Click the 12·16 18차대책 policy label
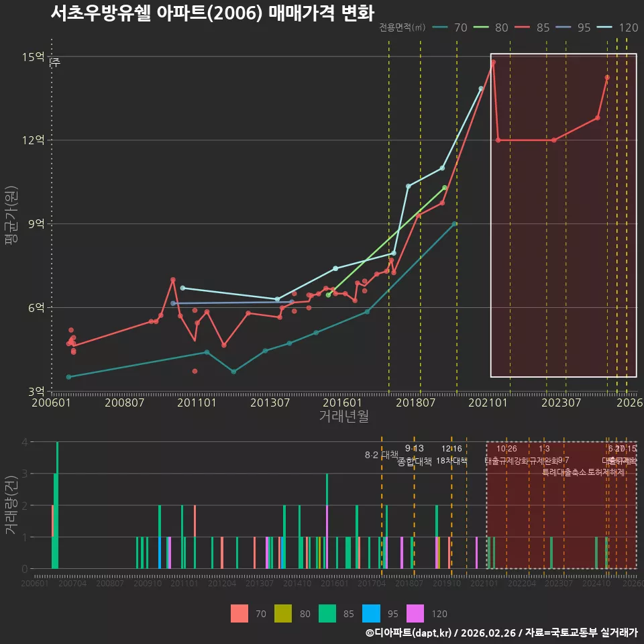This screenshot has width=644, height=644. click(451, 455)
